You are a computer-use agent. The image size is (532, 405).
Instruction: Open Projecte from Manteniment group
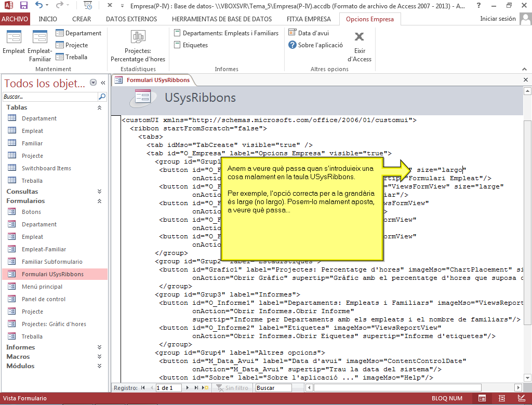coord(72,45)
